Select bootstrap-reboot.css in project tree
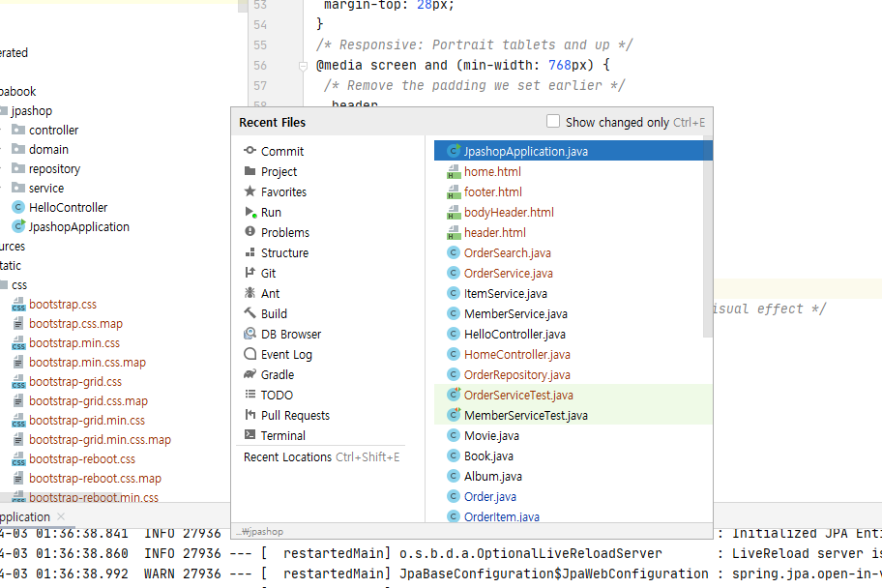Image resolution: width=882 pixels, height=588 pixels. coord(73,459)
